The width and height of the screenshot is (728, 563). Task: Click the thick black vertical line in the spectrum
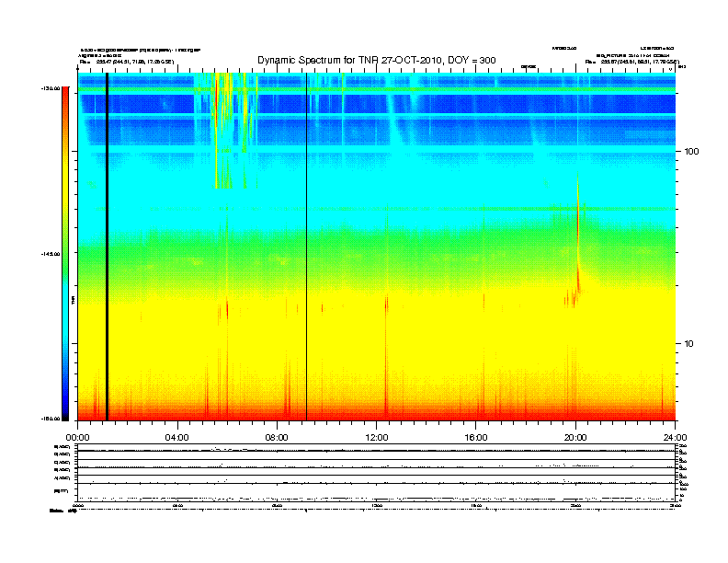(107, 247)
